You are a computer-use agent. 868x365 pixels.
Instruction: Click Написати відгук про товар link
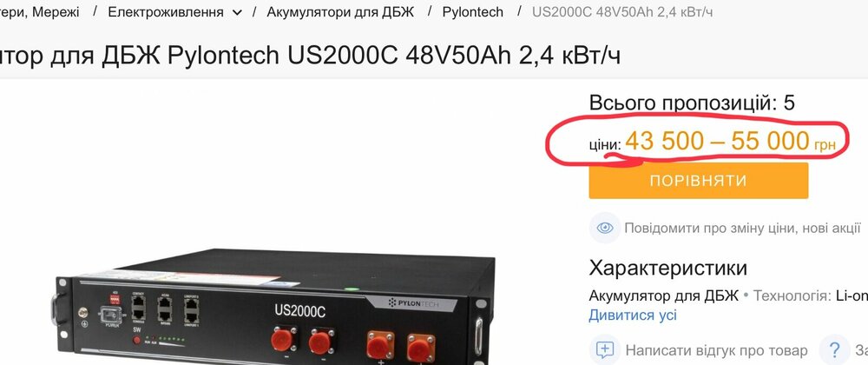(716, 350)
